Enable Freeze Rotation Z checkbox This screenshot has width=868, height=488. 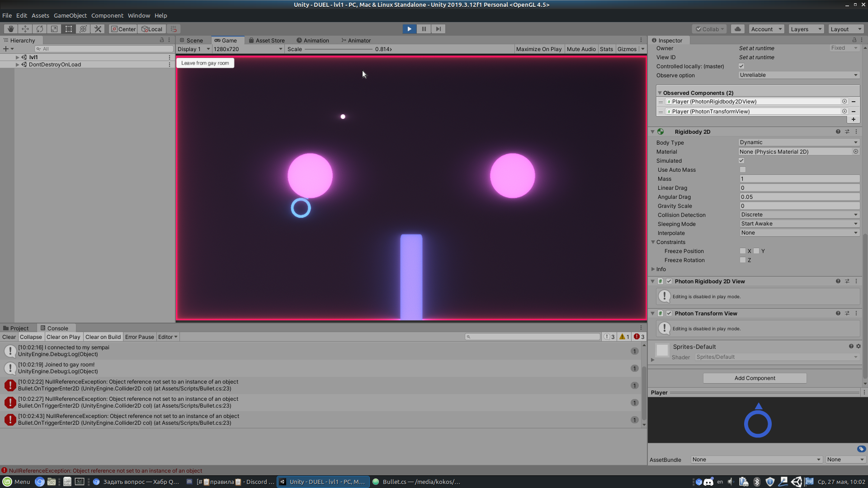click(743, 260)
